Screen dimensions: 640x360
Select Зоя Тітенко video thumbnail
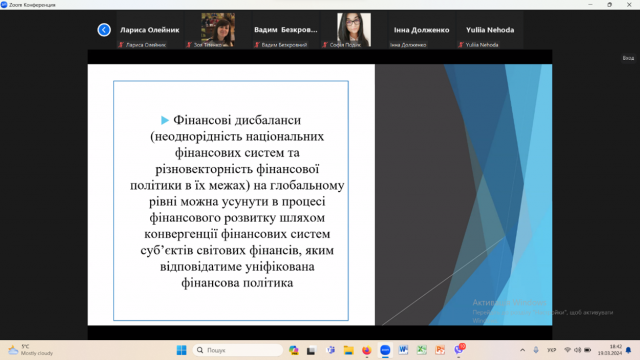pos(218,30)
